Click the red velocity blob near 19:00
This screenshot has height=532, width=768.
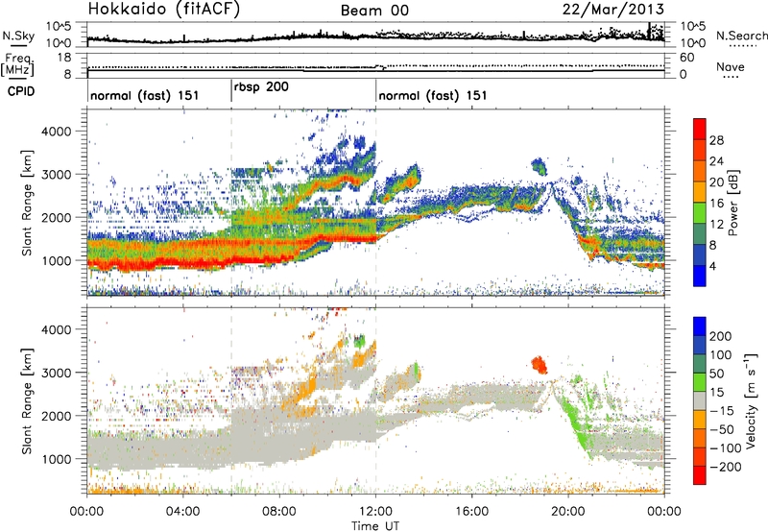pyautogui.click(x=540, y=365)
